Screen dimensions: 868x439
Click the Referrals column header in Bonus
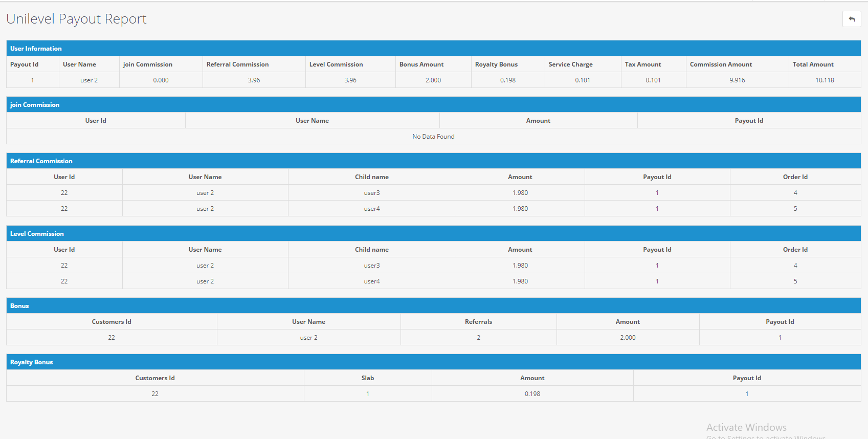tap(478, 322)
